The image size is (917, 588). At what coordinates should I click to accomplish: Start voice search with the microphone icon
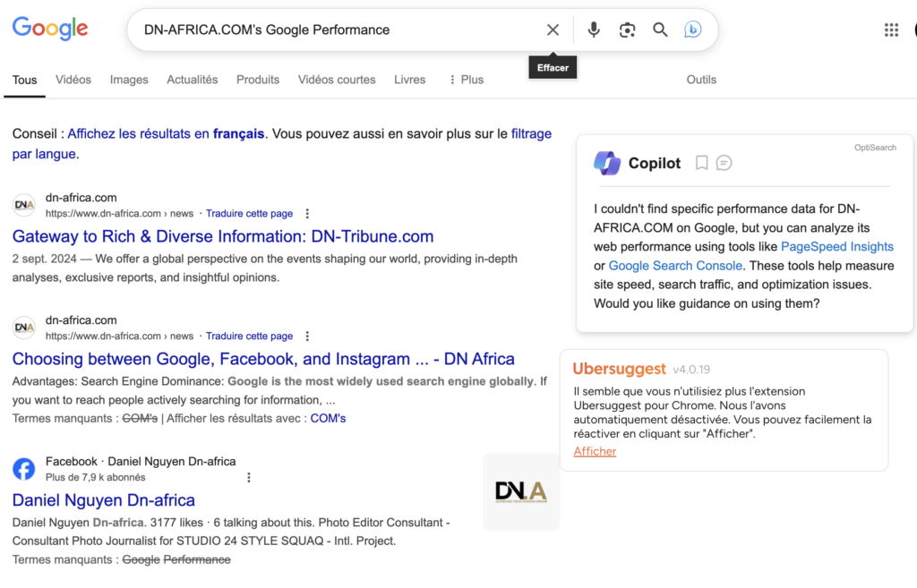point(594,30)
